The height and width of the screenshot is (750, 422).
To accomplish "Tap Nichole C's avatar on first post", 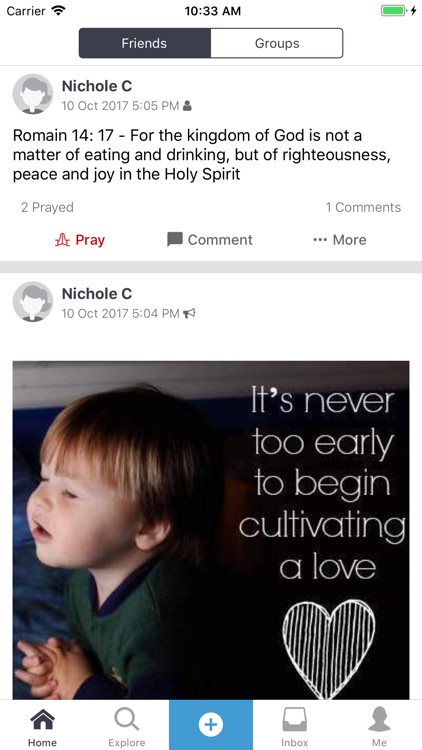I will (x=33, y=94).
